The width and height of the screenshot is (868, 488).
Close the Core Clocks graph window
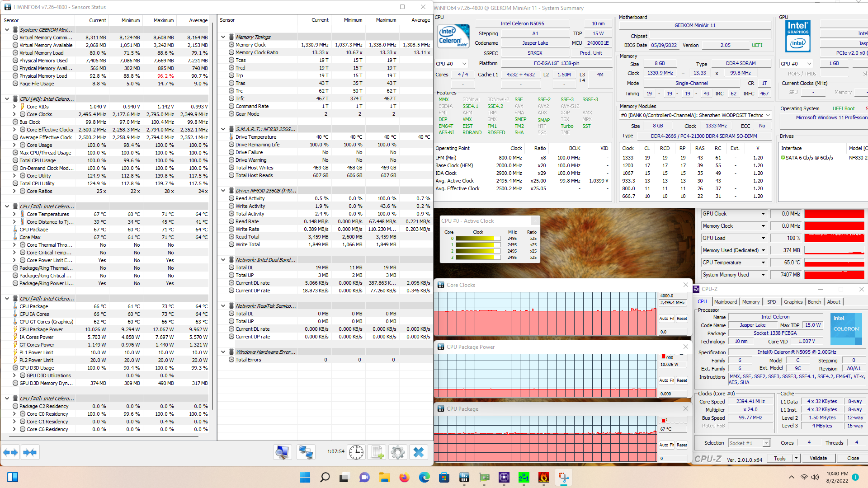685,285
